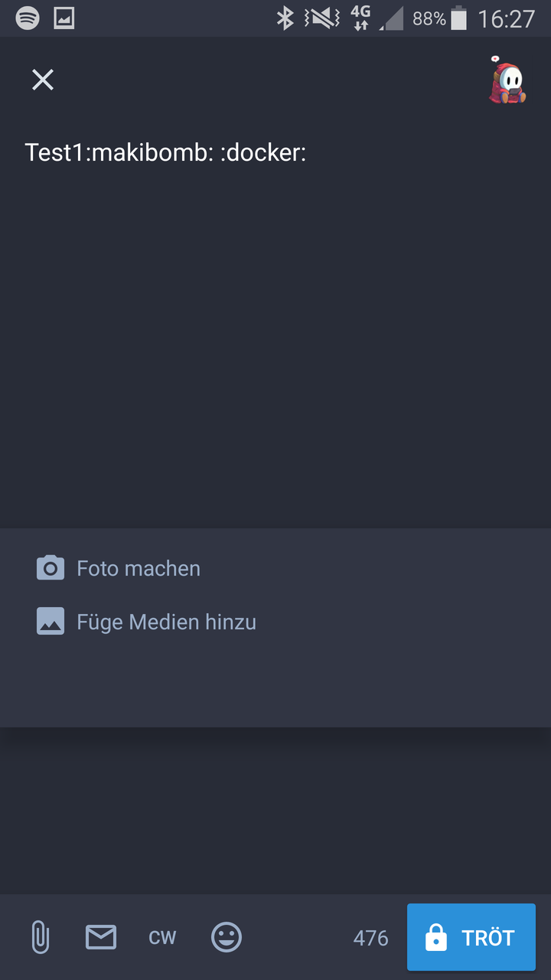Dismiss the compose screen with the X
The image size is (551, 980).
(42, 80)
